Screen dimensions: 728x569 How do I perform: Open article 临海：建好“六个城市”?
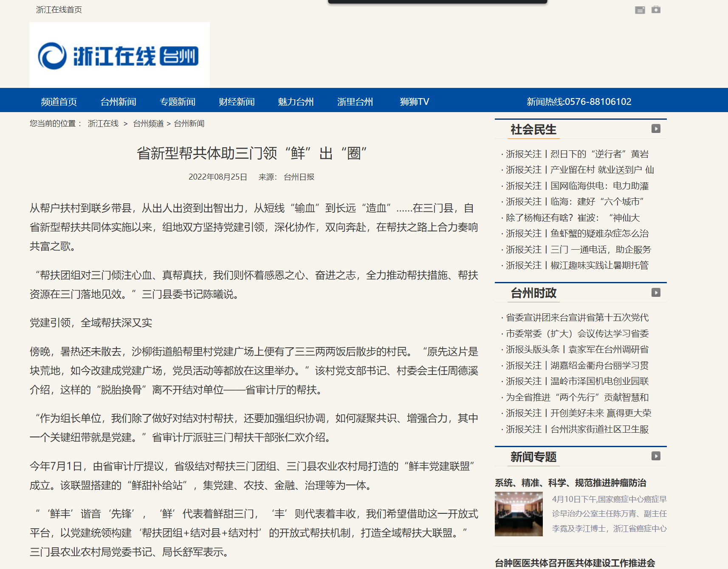pos(575,202)
